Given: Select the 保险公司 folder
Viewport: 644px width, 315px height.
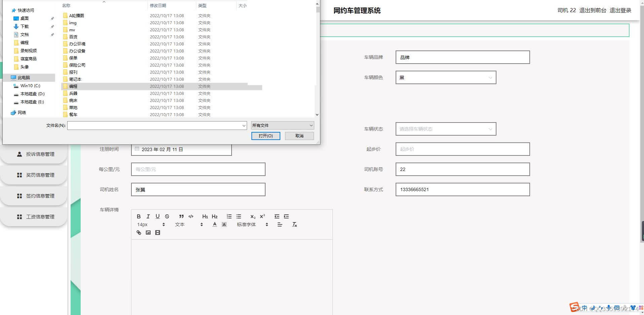Looking at the screenshot, I should coord(77,65).
